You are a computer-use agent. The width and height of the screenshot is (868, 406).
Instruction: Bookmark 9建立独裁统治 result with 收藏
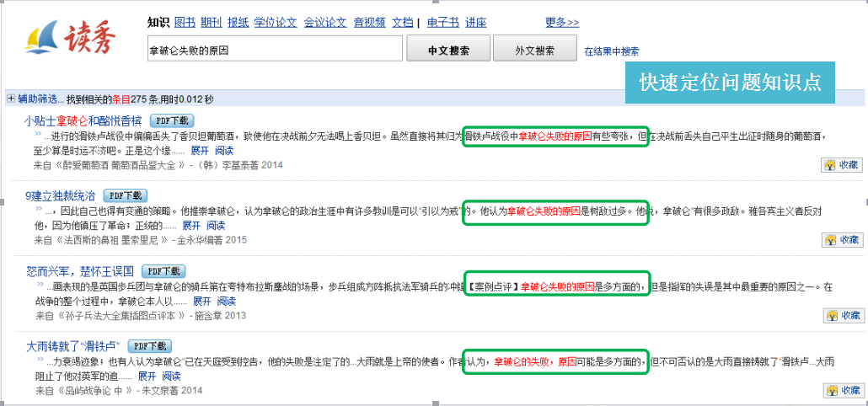(x=841, y=239)
